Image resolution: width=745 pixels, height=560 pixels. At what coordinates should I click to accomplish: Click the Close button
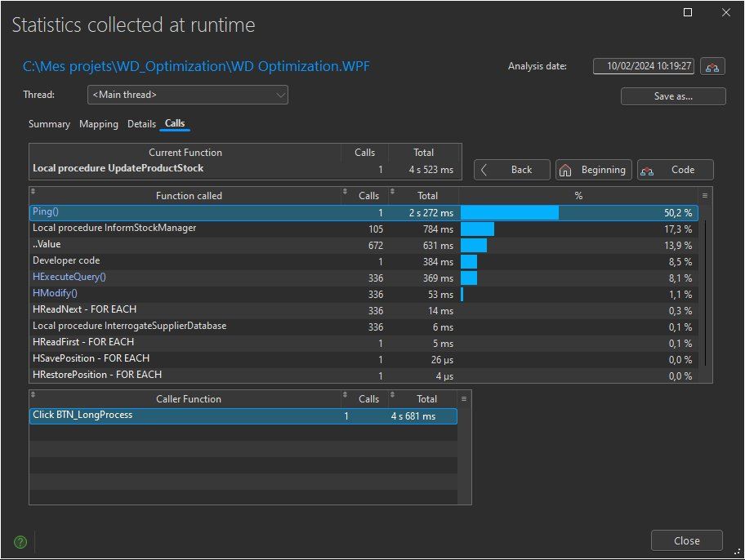click(686, 540)
